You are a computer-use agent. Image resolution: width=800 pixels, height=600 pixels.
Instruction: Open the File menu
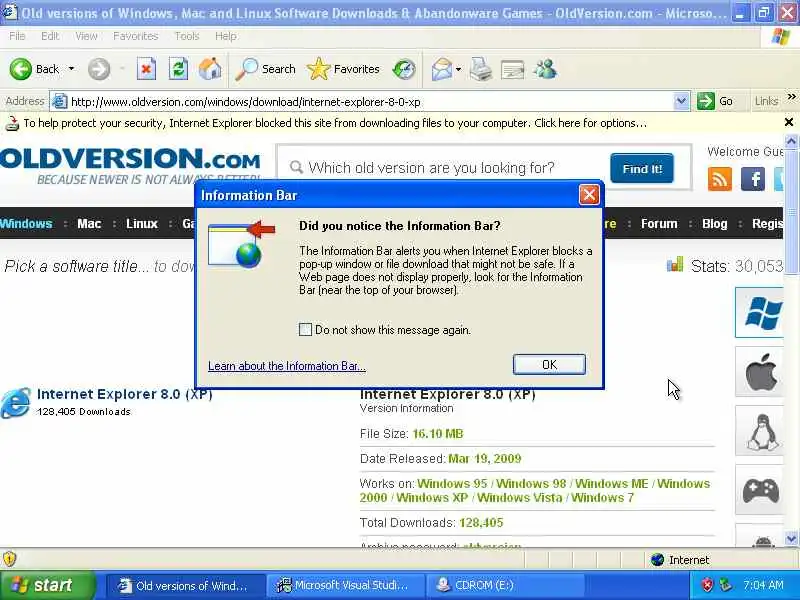[17, 36]
